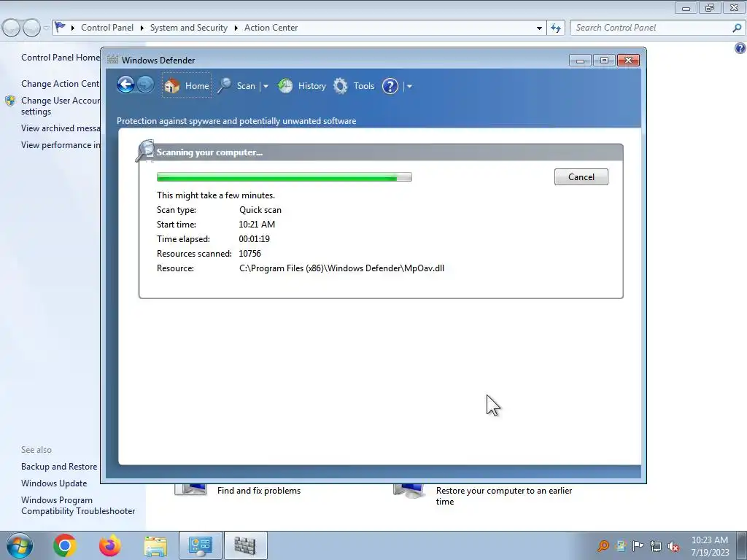
Task: Click Control Panel in the address breadcrumb
Action: [x=107, y=28]
